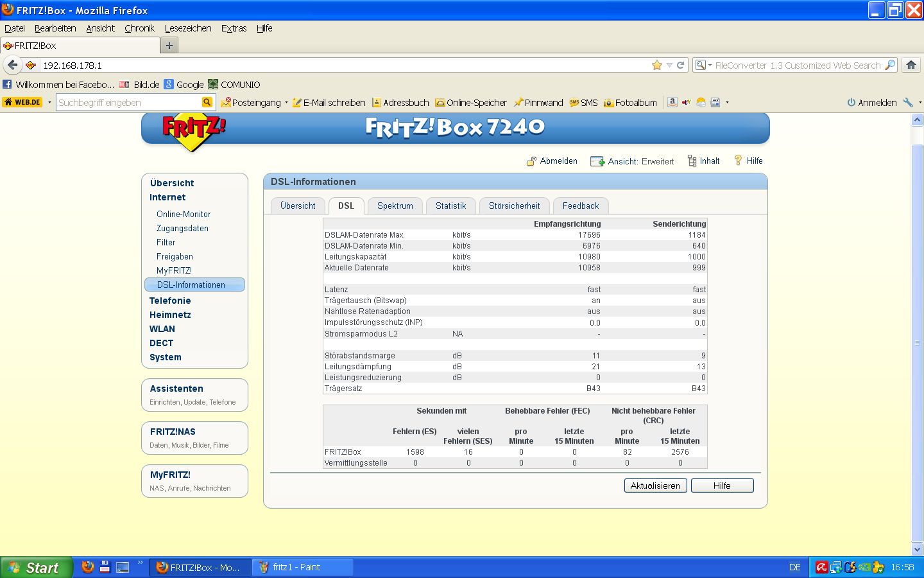Open Pinnwand from the WEB.DE toolbar
This screenshot has height=578, width=924.
[x=538, y=102]
